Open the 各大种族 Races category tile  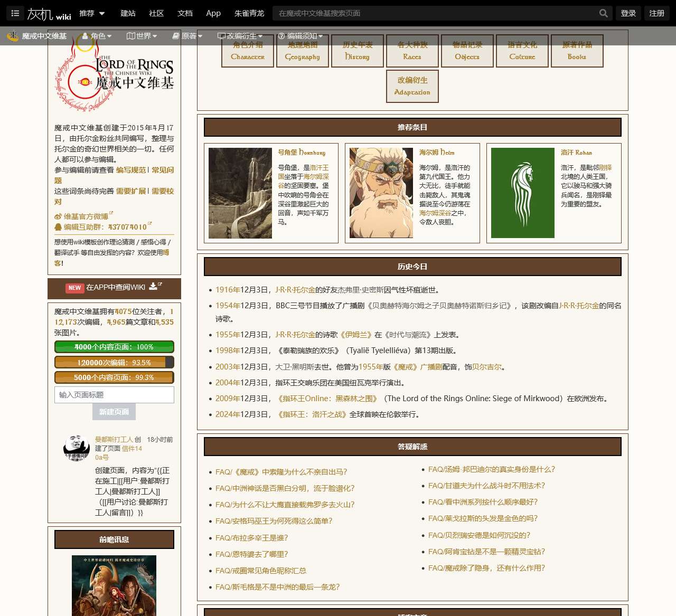coord(412,51)
